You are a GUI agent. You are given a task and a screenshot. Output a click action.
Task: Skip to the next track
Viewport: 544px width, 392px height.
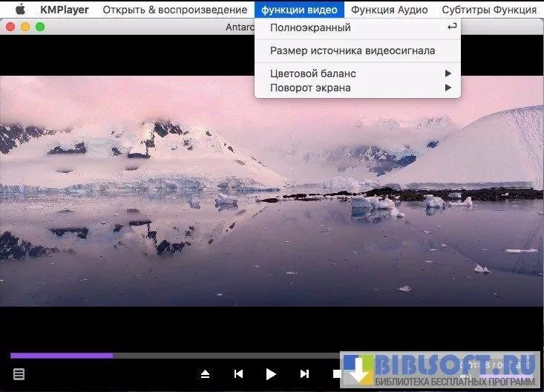click(304, 374)
